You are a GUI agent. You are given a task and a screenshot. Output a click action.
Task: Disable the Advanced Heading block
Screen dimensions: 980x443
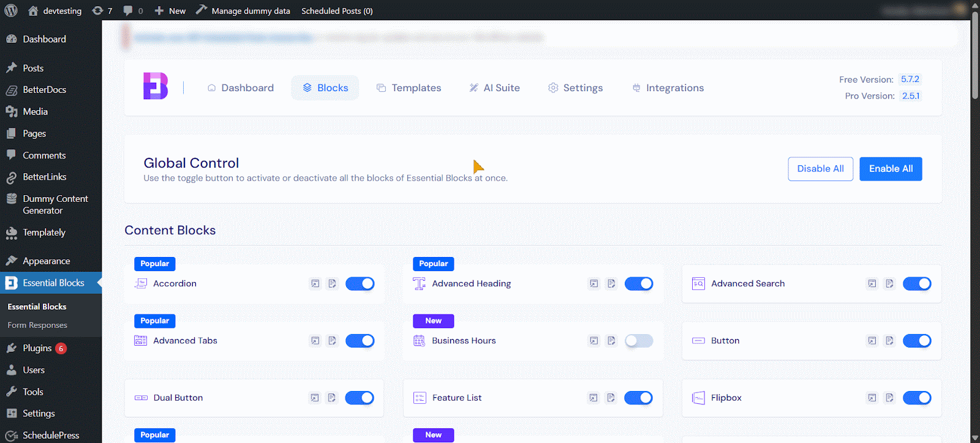[639, 283]
